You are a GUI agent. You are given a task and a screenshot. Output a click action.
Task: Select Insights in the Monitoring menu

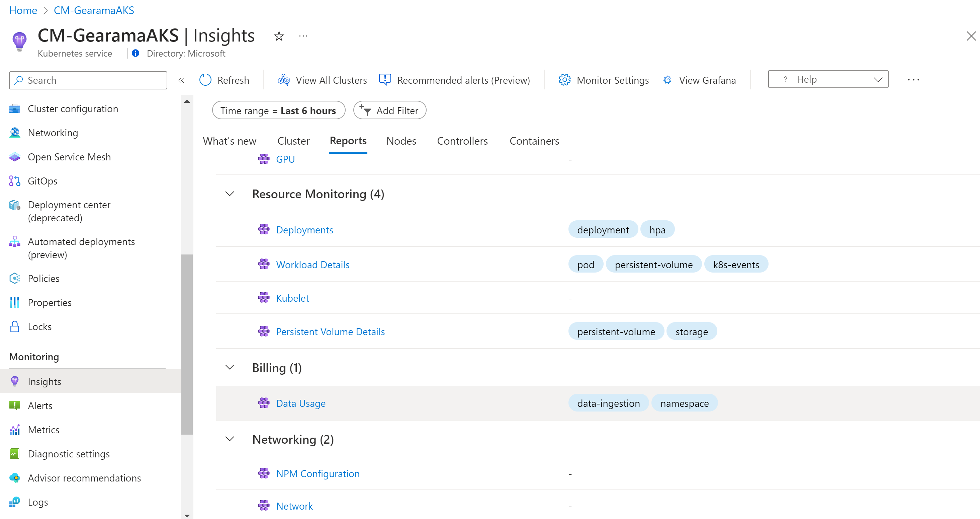(x=90, y=381)
